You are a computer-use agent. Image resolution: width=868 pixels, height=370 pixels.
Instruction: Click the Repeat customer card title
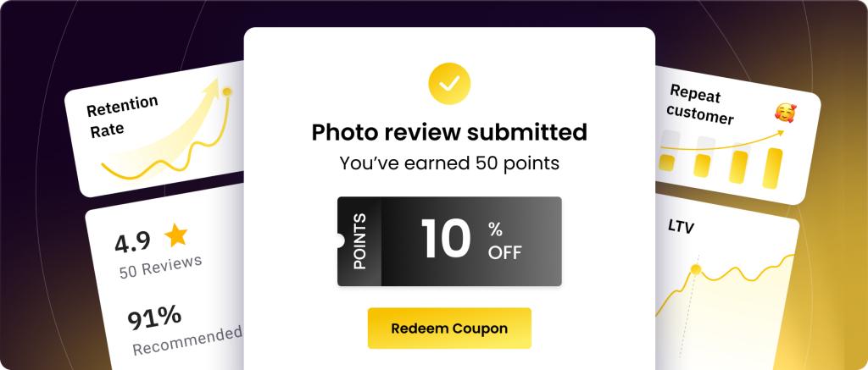[701, 103]
